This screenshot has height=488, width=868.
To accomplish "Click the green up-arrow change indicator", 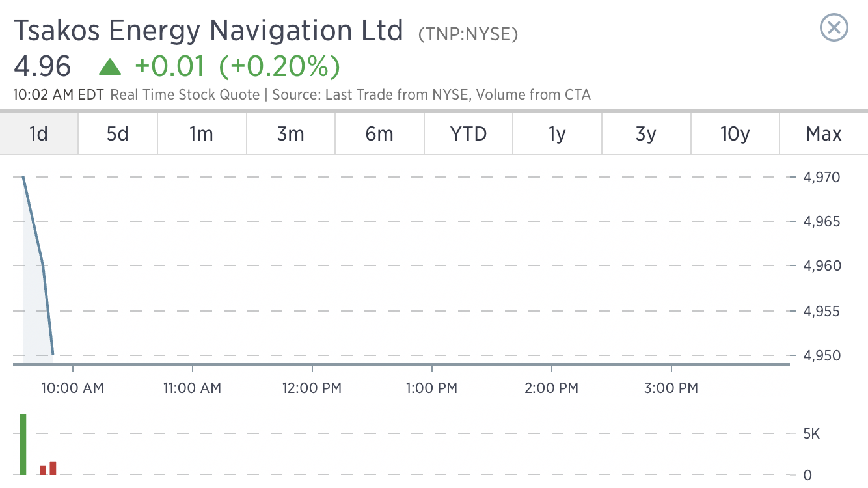I will (x=109, y=66).
